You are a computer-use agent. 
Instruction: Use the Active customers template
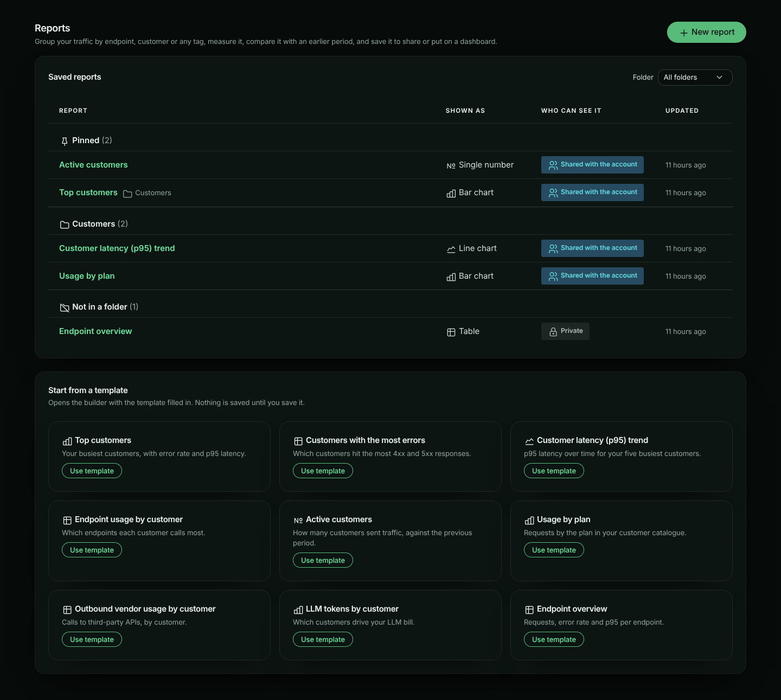tap(323, 560)
